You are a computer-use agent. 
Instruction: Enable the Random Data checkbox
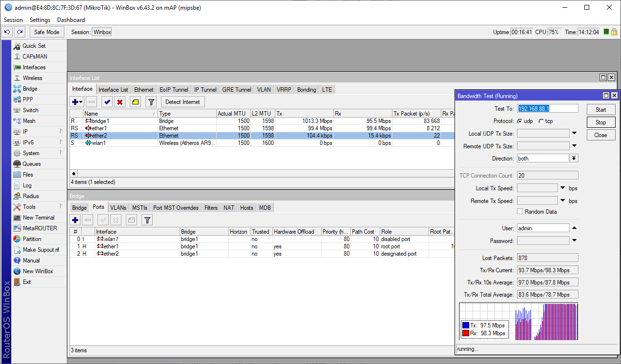(520, 212)
